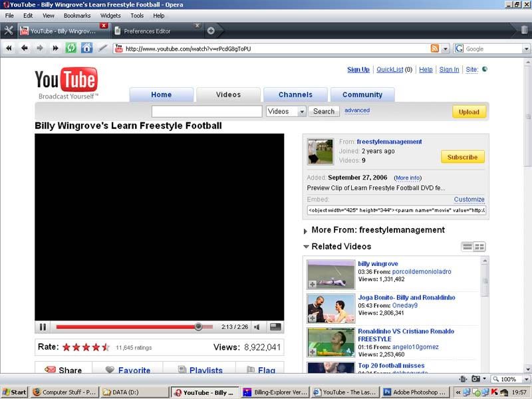The image size is (532, 399).
Task: Click the Rewind navigation icon
Action: click(x=9, y=48)
